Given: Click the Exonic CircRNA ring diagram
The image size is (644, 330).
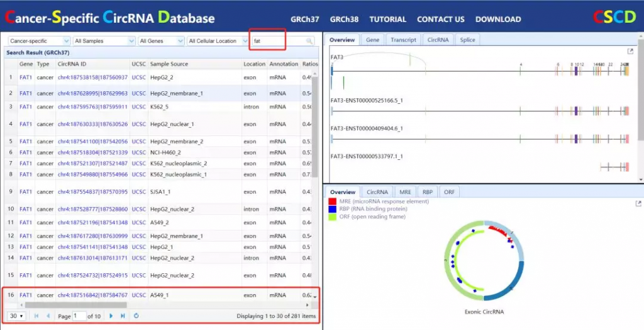Looking at the screenshot, I should coord(484,261).
